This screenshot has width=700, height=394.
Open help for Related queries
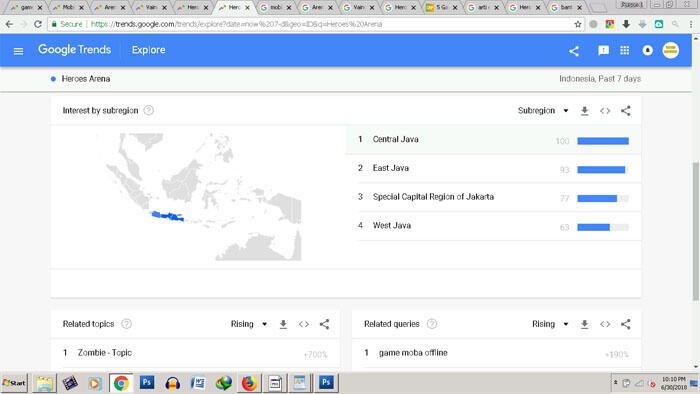[432, 324]
